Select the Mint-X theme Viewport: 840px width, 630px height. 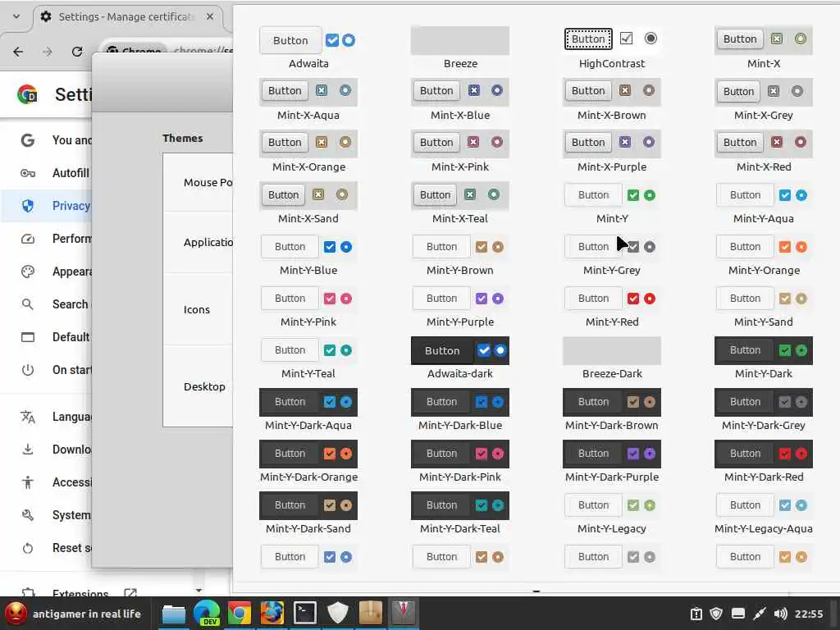(x=764, y=48)
